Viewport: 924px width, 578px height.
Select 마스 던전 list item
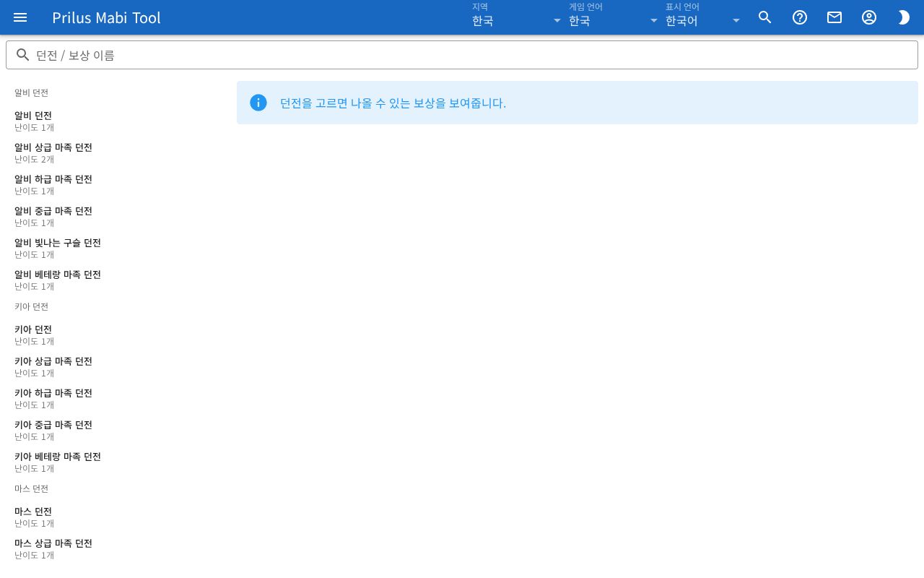click(x=115, y=517)
